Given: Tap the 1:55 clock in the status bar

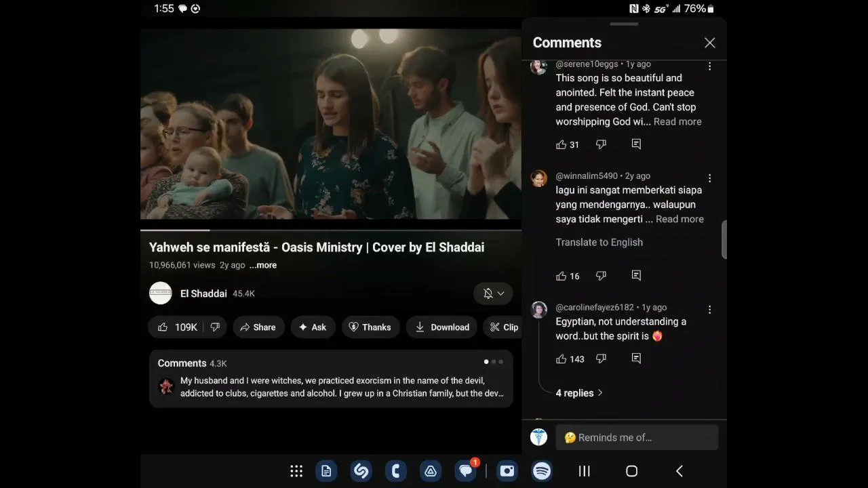Looking at the screenshot, I should pyautogui.click(x=164, y=9).
